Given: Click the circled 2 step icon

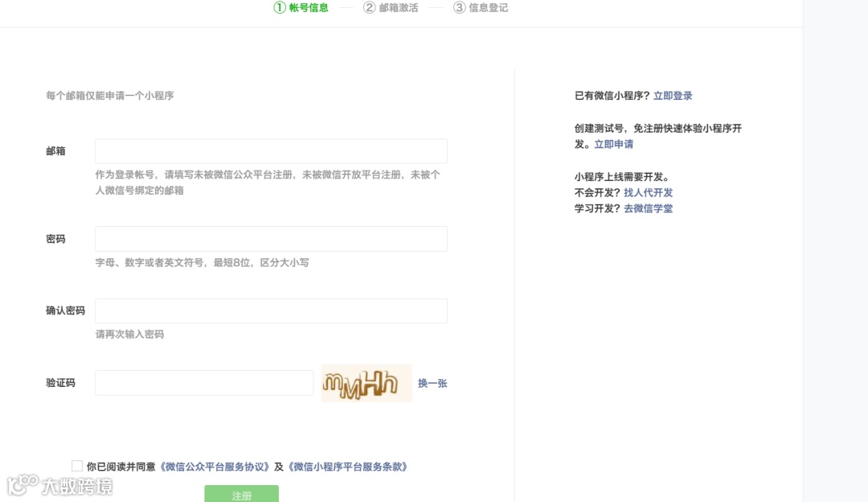Looking at the screenshot, I should 369,8.
